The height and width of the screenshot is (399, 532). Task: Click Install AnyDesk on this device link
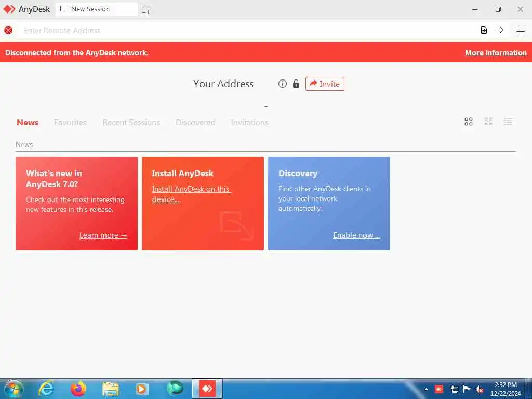tap(191, 194)
